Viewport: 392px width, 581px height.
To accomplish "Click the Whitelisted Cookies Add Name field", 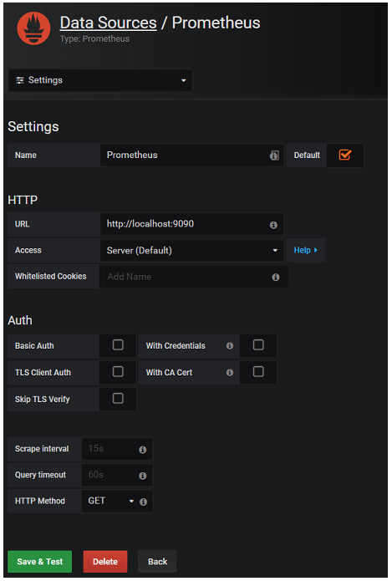I will click(x=196, y=277).
